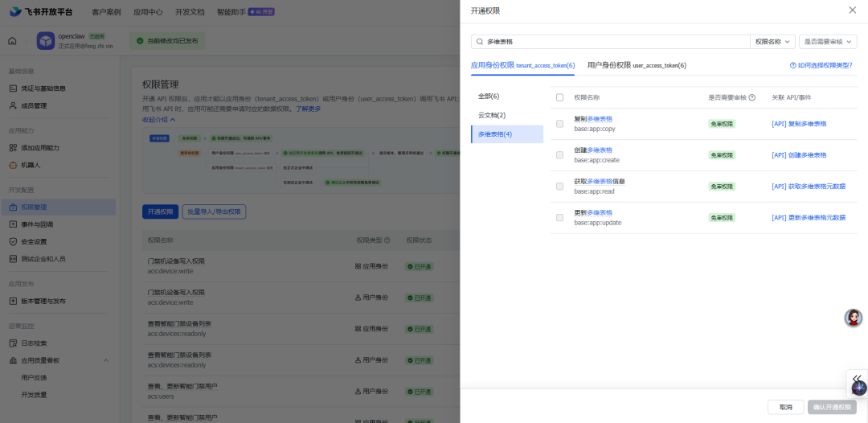The height and width of the screenshot is (423, 868).
Task: Click the help icon beside 权限类型 column
Action: pyautogui.click(x=387, y=240)
